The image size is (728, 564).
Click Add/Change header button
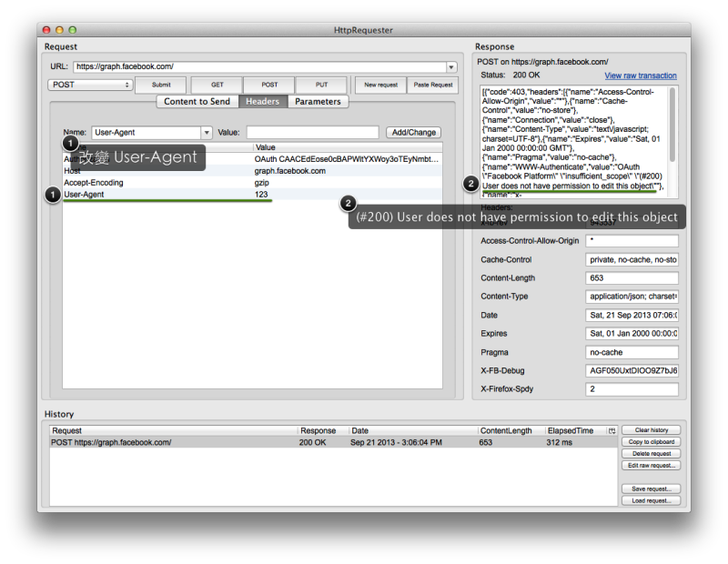click(x=414, y=133)
